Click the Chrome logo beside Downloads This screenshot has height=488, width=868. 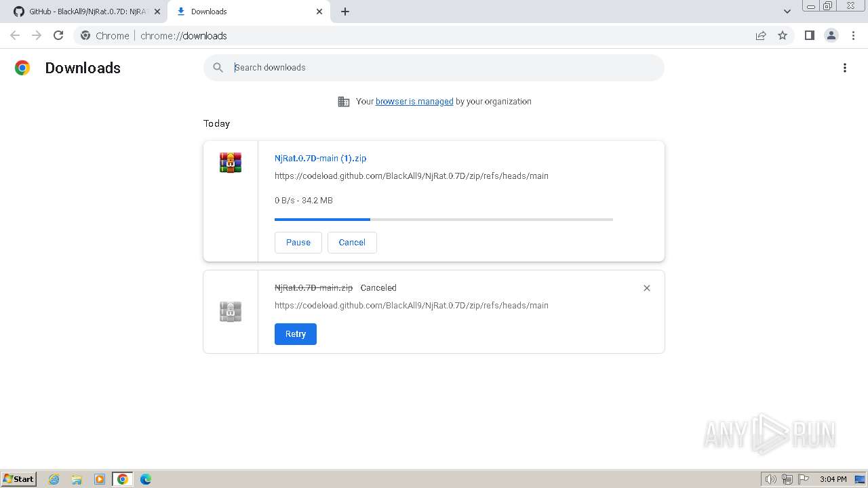22,68
